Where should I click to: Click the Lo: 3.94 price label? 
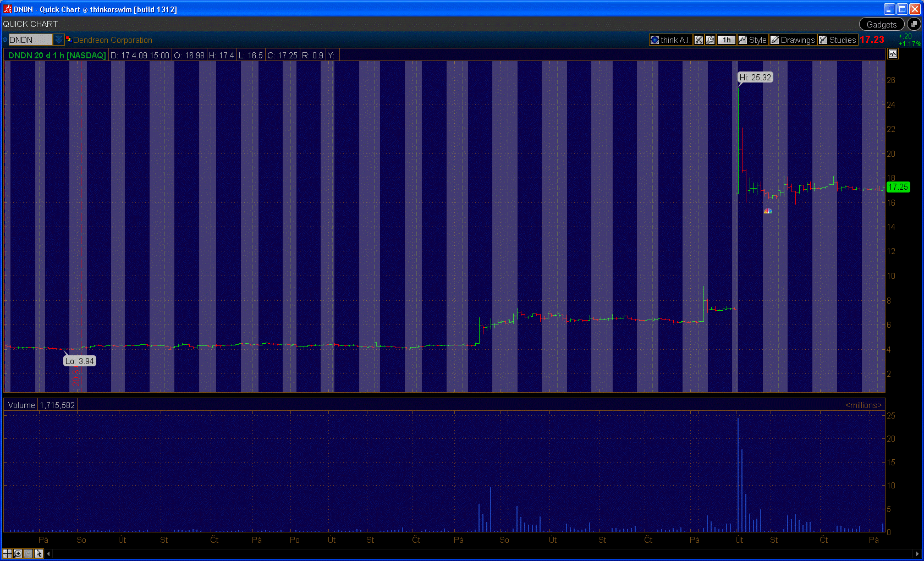pos(80,361)
